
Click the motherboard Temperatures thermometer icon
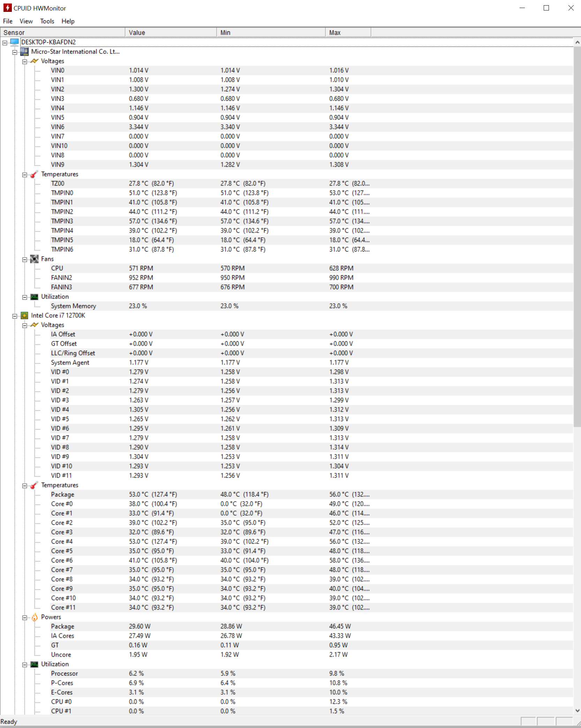[34, 174]
